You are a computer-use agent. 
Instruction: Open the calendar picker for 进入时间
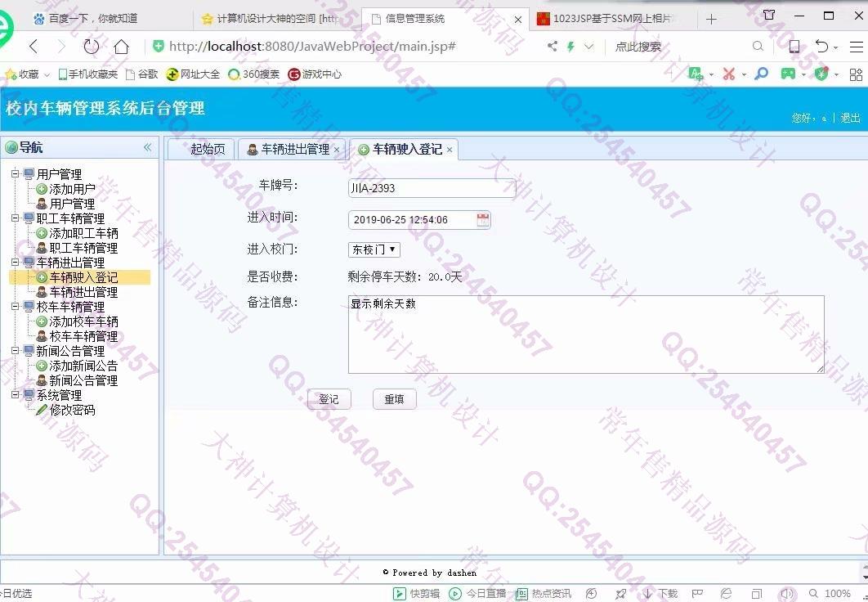coord(483,219)
